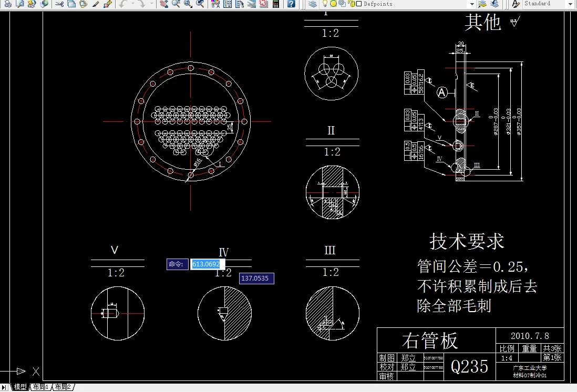Click the 技术要求 heading text
577x392 pixels.
pyautogui.click(x=467, y=242)
